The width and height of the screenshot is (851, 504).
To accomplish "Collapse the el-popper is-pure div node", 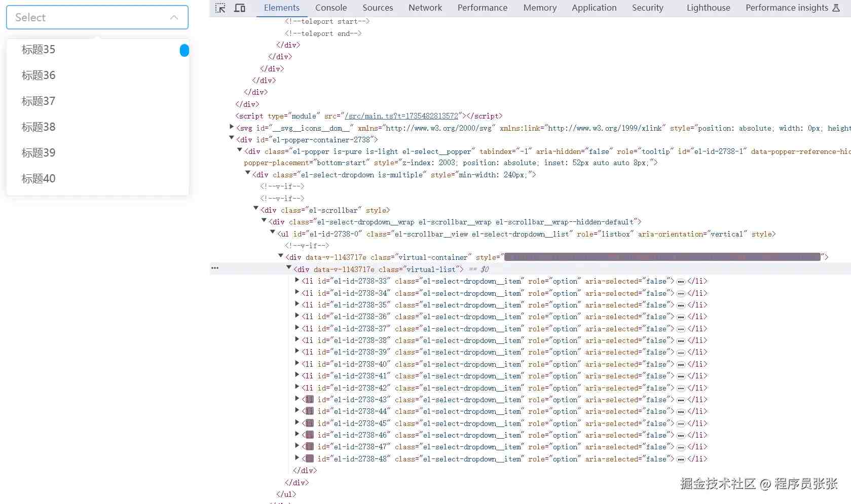I will coord(240,150).
